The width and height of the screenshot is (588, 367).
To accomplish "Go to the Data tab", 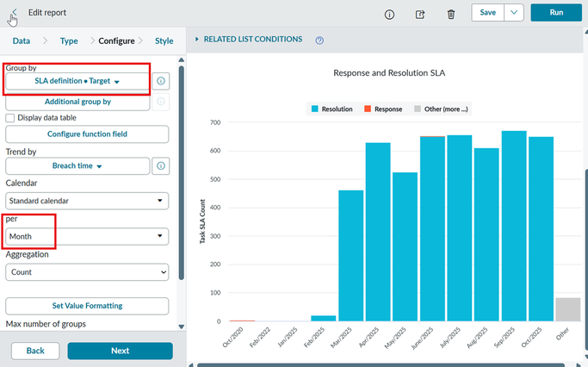I will (x=22, y=40).
